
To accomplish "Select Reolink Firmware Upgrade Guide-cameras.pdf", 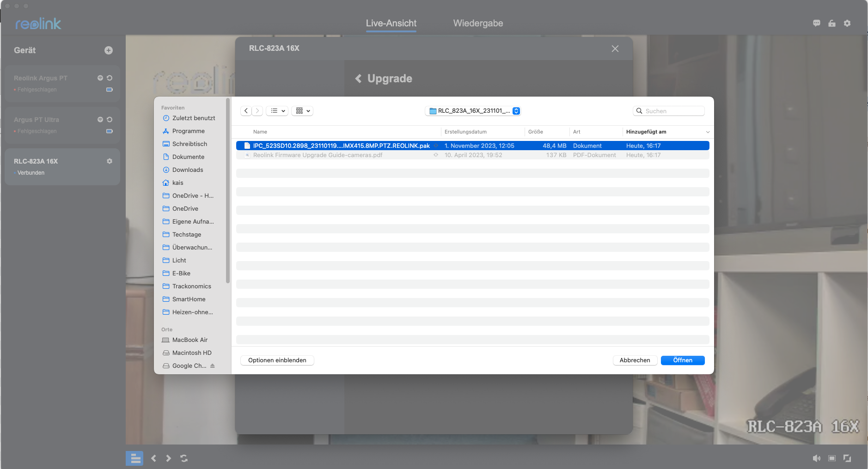I will [473, 155].
